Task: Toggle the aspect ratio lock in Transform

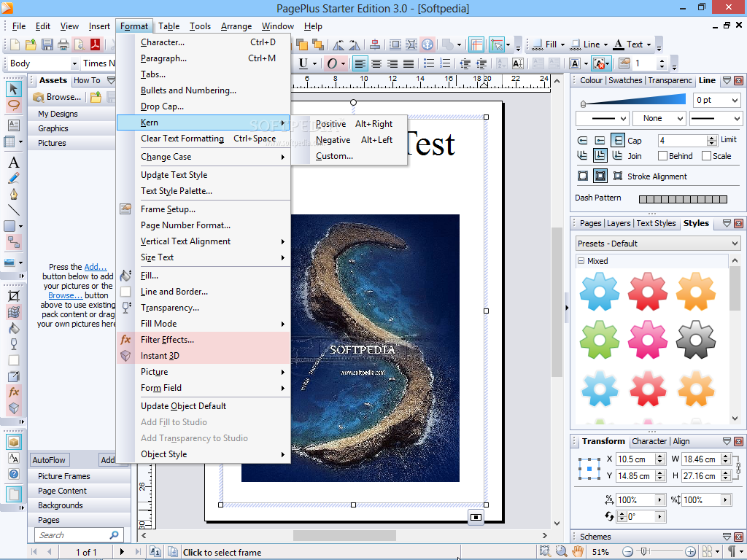Action: [x=738, y=467]
